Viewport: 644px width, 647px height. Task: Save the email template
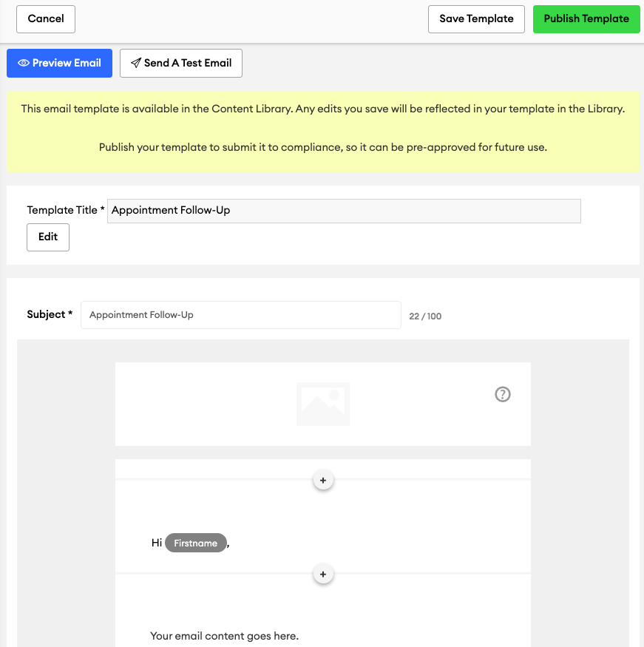[476, 19]
